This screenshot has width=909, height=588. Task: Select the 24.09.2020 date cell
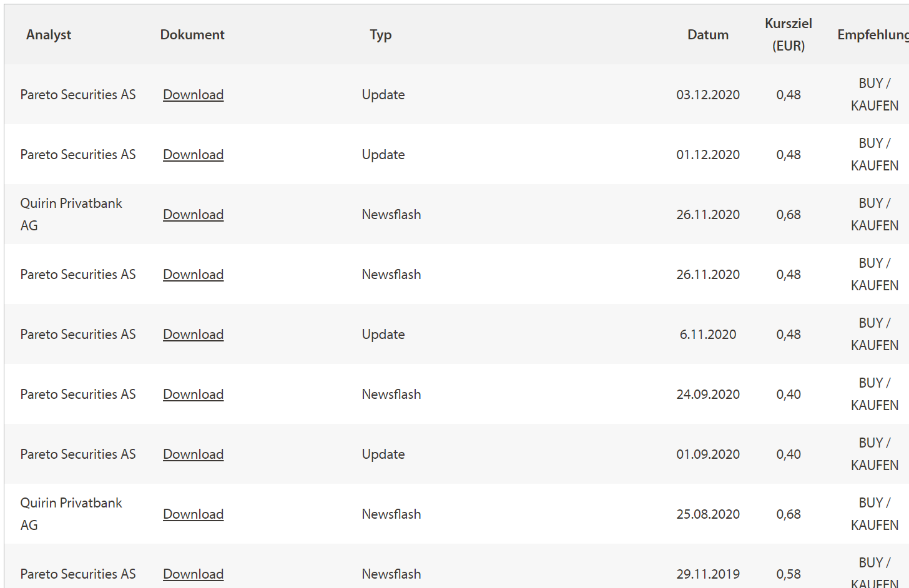tap(708, 394)
